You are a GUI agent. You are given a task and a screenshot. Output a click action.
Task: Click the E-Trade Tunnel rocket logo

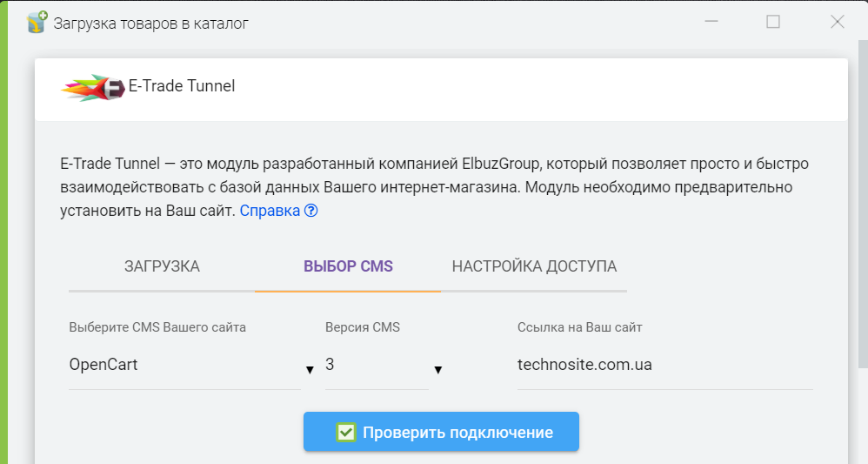[92, 87]
